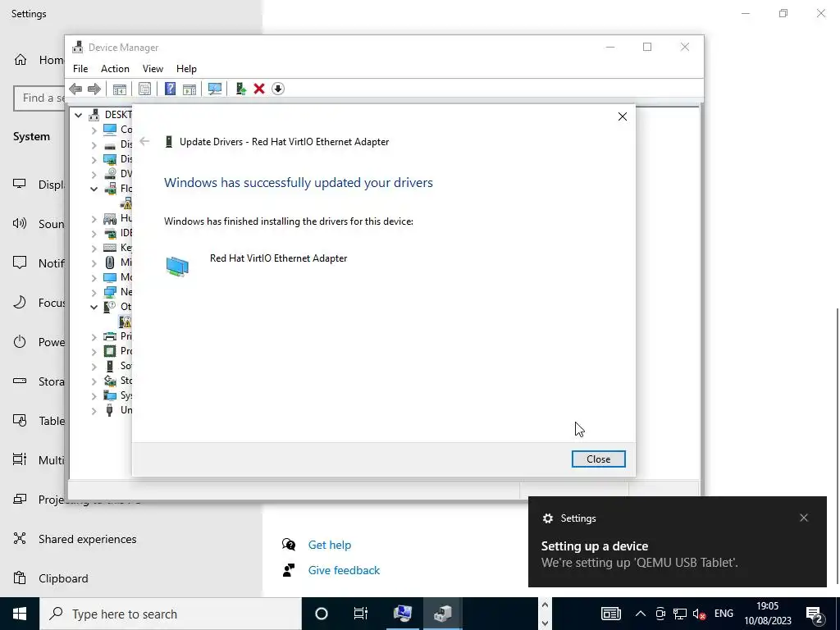Open the Give feedback link in Settings
Screen dimensions: 840x630
pyautogui.click(x=344, y=570)
